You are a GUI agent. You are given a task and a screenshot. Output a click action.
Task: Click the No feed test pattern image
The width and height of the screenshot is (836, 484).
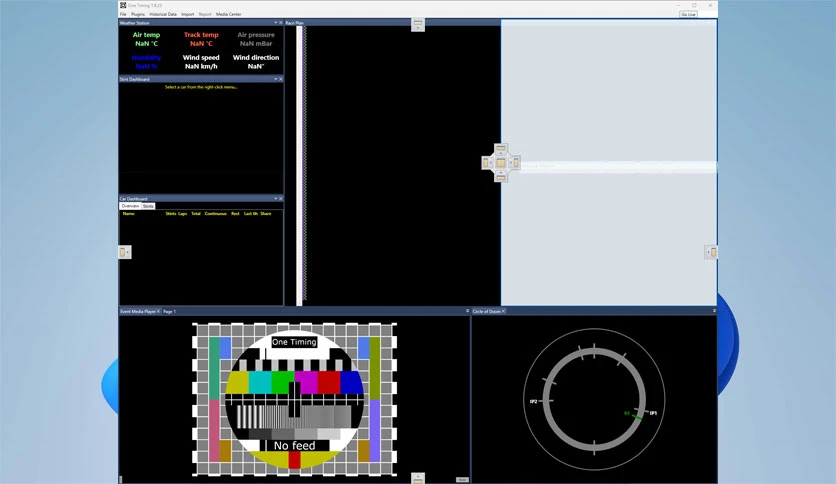coord(294,399)
